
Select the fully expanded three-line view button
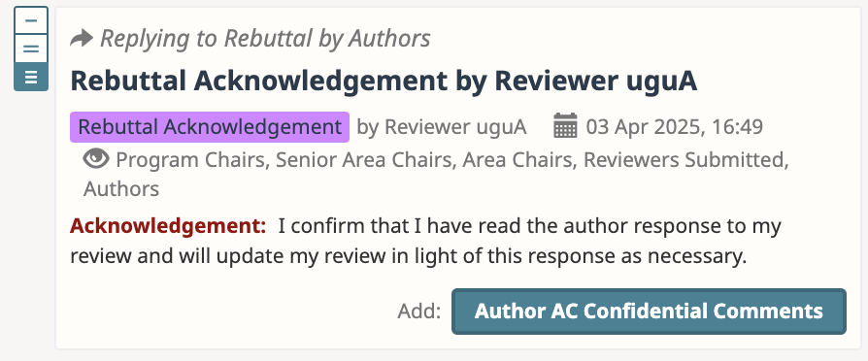point(31,77)
